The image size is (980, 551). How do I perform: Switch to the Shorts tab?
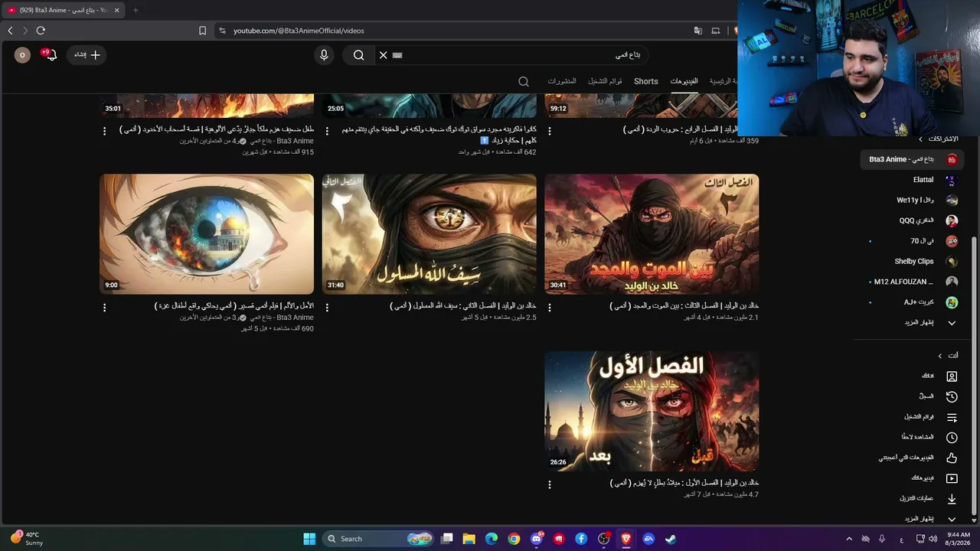click(646, 81)
